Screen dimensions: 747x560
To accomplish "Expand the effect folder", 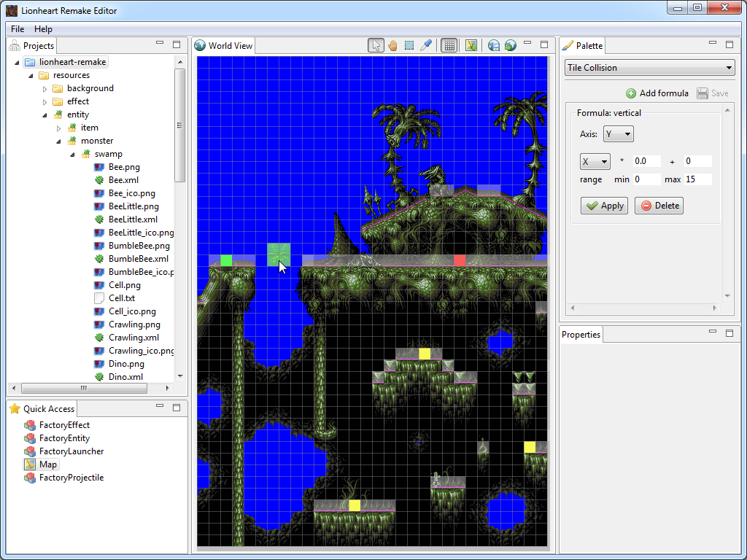I will pyautogui.click(x=44, y=102).
